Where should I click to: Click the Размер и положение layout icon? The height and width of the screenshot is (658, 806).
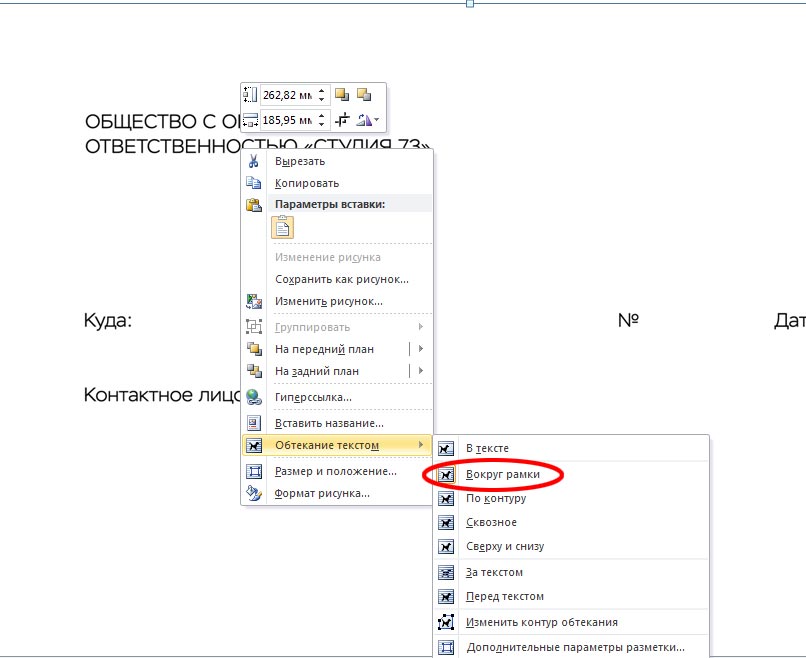(x=254, y=471)
